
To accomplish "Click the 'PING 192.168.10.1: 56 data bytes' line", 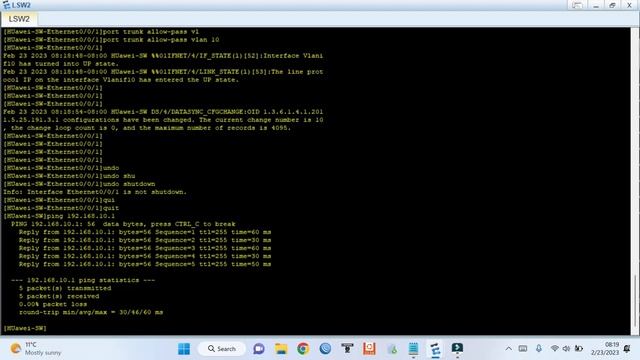I will 123,224.
